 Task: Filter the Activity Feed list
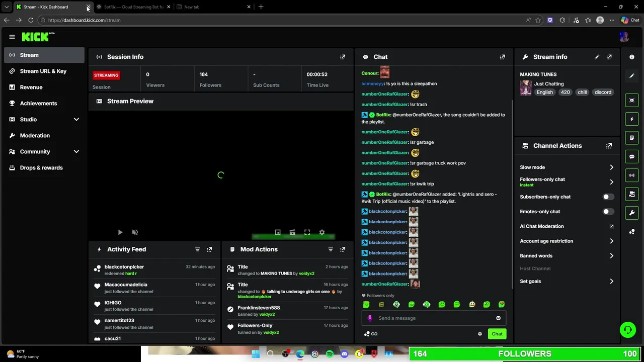[x=197, y=249]
